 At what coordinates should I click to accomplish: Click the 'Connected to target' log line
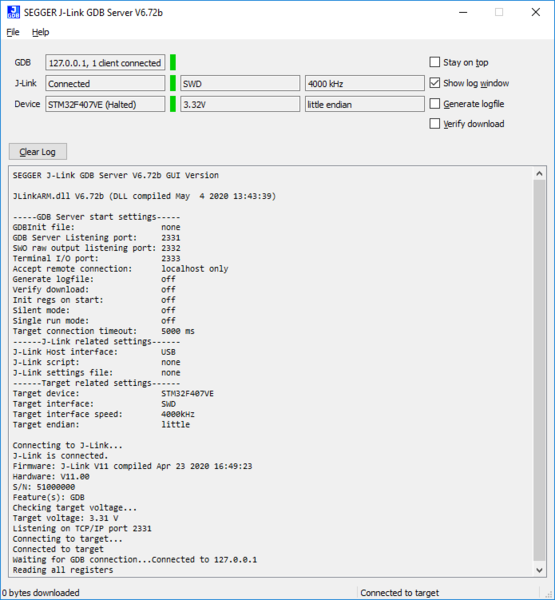coord(58,549)
